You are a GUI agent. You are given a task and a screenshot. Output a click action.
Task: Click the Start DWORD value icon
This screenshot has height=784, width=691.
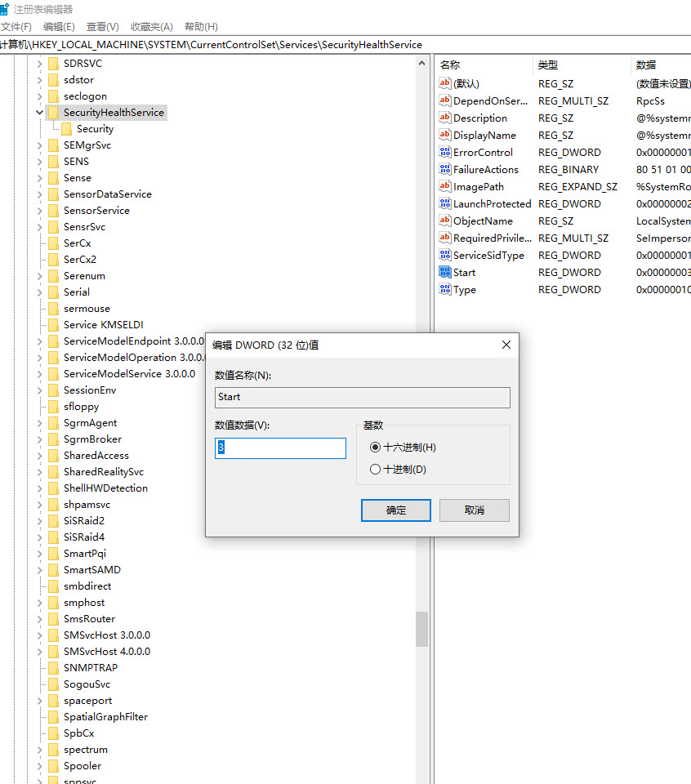(446, 272)
